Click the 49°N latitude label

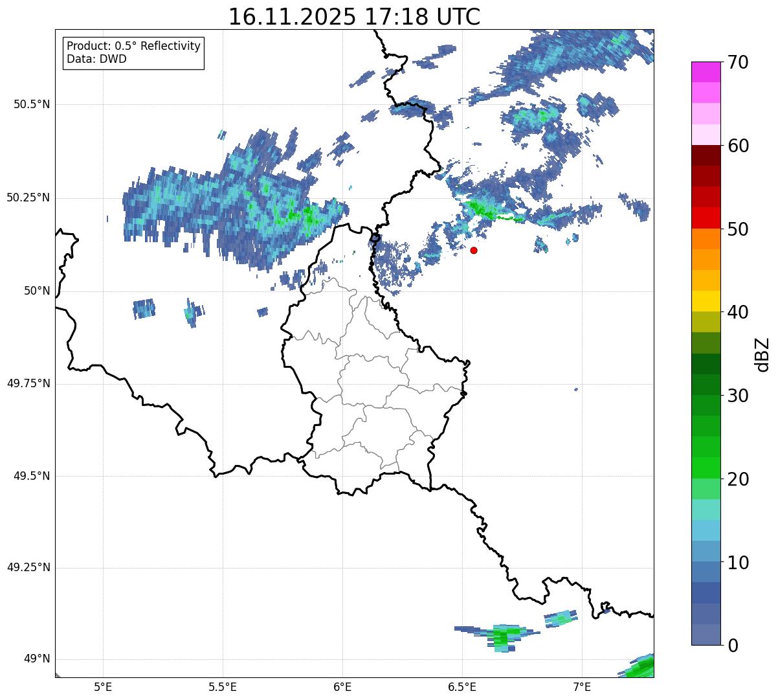[x=37, y=659]
